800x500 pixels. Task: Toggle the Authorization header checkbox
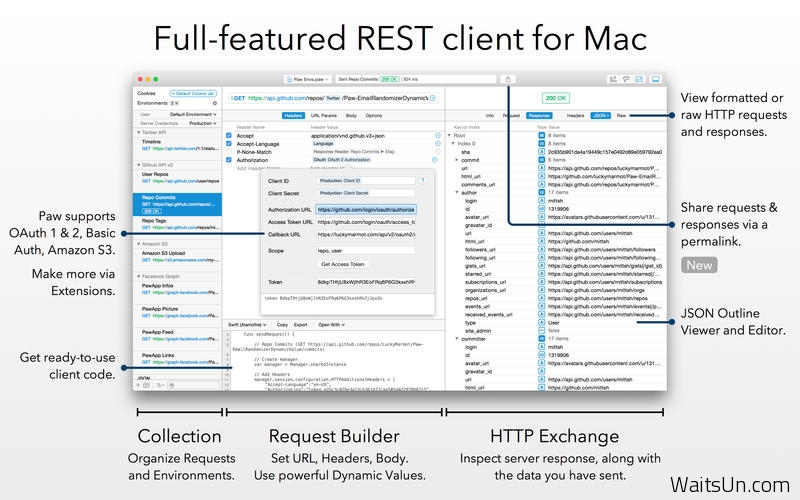coord(229,160)
